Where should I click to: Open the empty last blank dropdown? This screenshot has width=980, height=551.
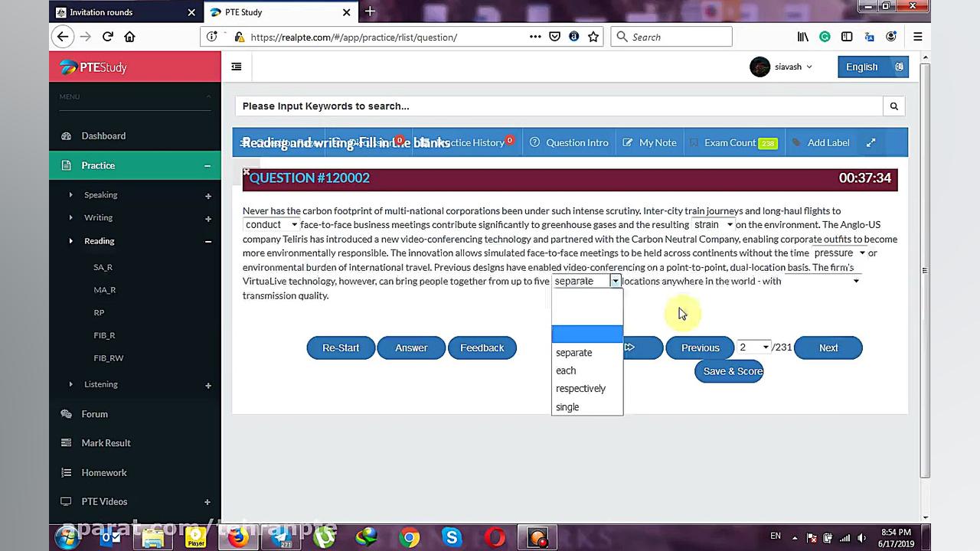822,282
